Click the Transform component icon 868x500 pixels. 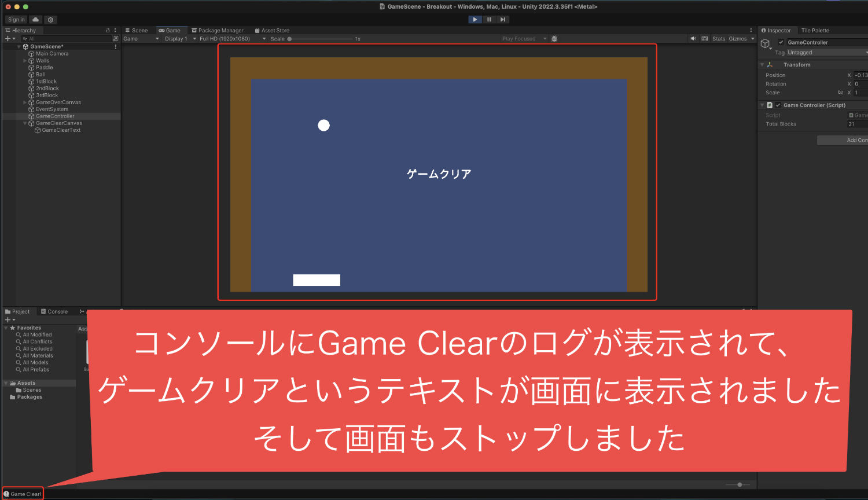pos(770,65)
